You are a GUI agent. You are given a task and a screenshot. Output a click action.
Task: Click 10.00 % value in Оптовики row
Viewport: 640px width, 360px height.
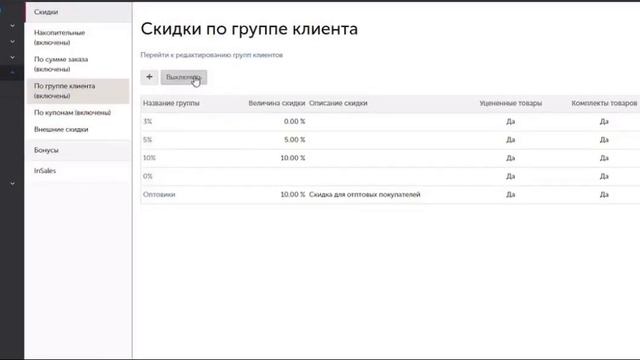(x=293, y=194)
